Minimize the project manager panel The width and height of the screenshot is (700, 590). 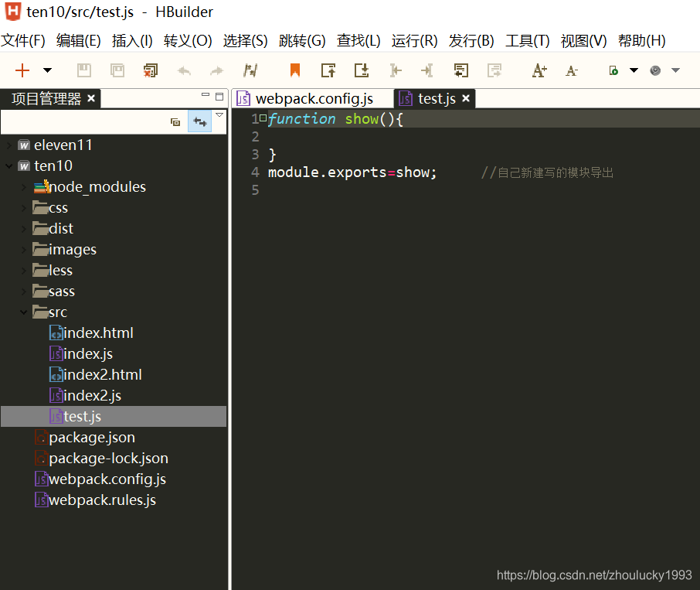(206, 95)
